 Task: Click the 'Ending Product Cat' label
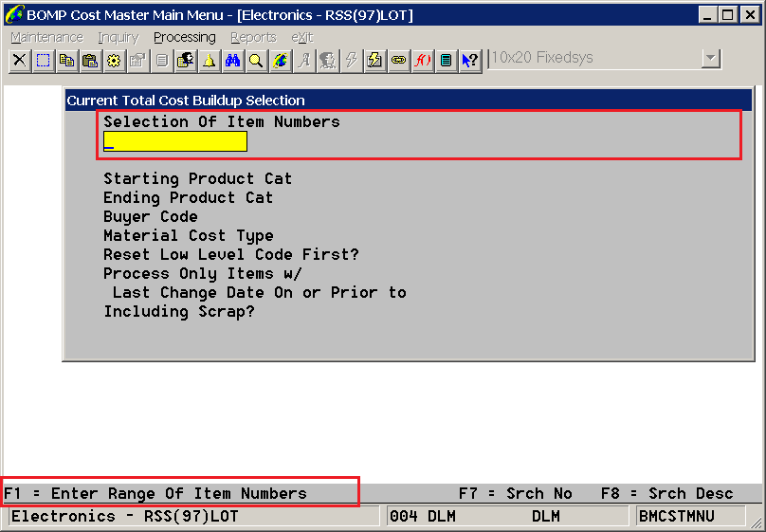[x=188, y=197]
